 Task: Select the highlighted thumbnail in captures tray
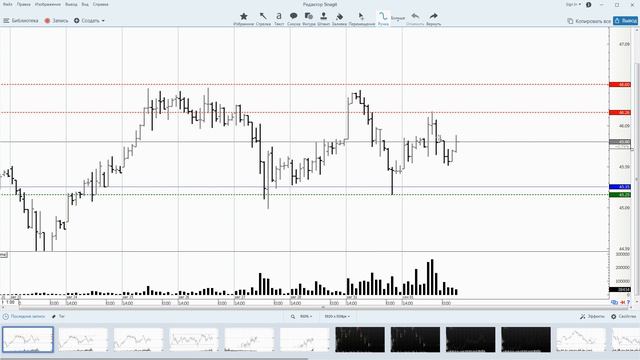tap(28, 339)
